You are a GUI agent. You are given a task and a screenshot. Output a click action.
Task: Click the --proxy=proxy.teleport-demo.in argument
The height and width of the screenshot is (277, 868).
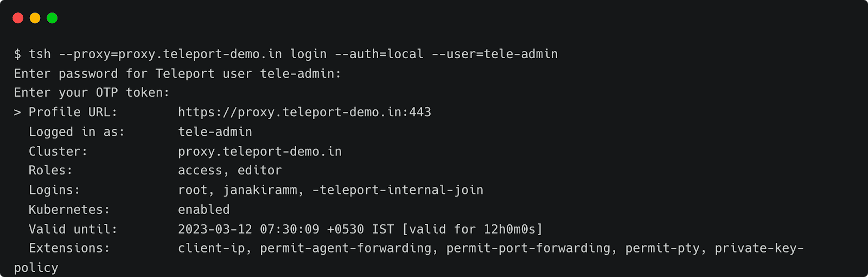coord(170,54)
